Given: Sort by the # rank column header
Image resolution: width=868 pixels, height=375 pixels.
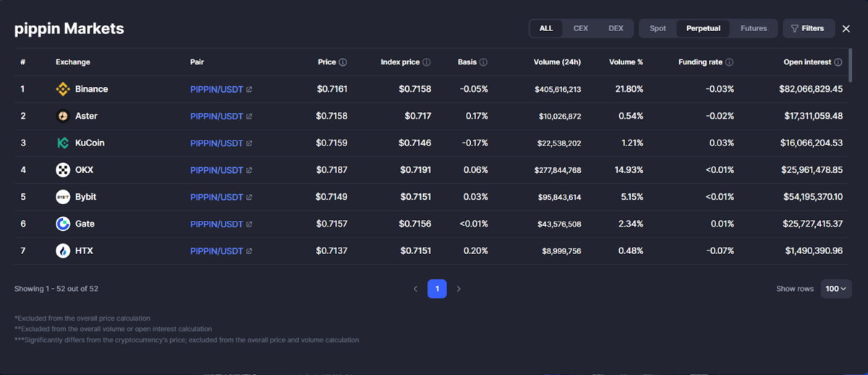Looking at the screenshot, I should [22, 62].
